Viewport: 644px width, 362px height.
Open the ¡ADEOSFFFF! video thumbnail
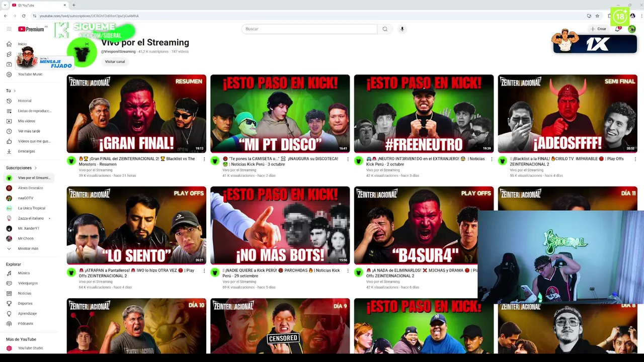[x=568, y=114]
